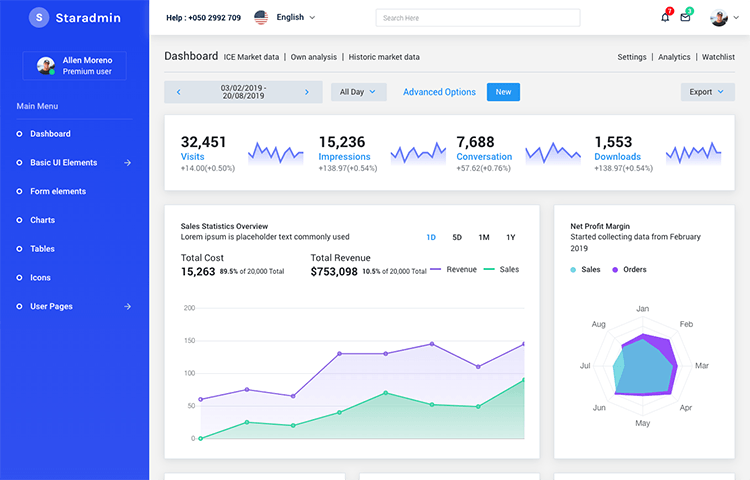Image resolution: width=750 pixels, height=480 pixels.
Task: Open Charts menu item
Action: tap(43, 220)
